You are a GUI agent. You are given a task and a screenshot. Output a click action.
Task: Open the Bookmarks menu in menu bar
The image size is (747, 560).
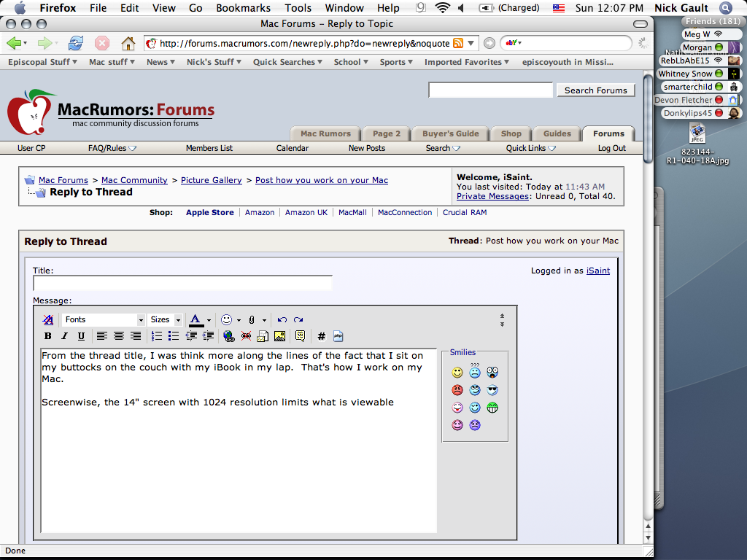(243, 8)
